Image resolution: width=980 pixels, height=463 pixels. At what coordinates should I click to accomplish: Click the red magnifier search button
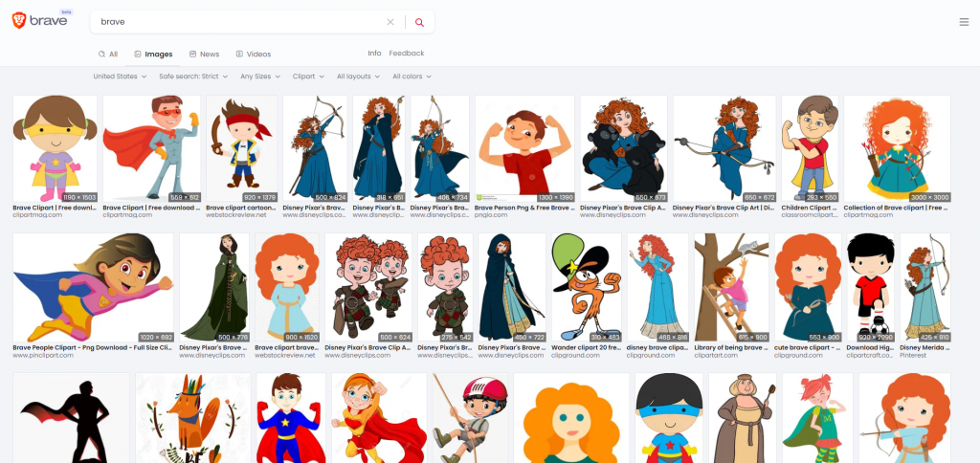419,22
